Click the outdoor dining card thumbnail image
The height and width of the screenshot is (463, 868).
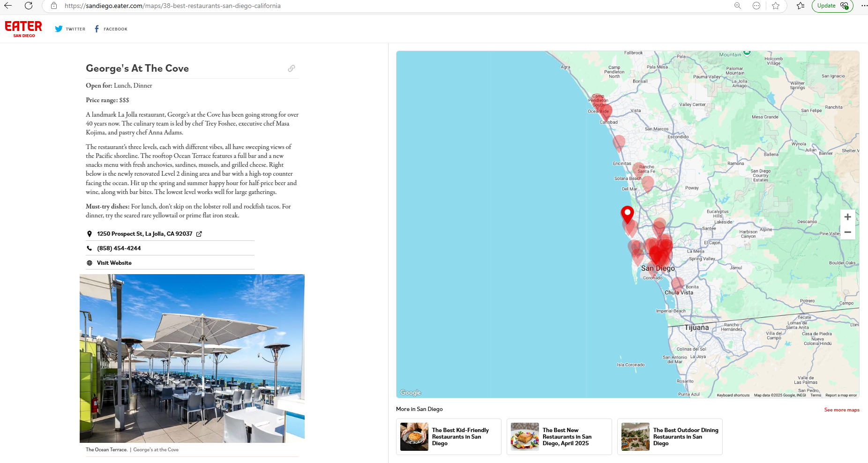[x=636, y=437]
